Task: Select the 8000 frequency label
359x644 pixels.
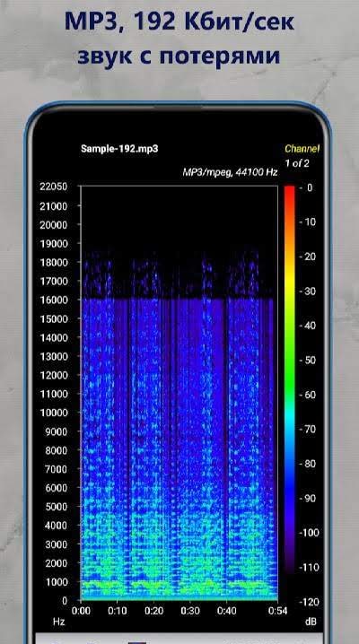Action: tap(56, 450)
